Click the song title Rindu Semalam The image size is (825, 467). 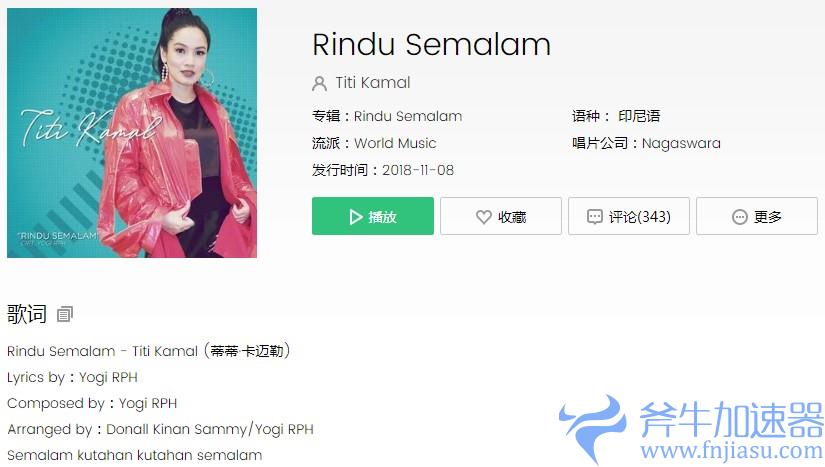(431, 44)
